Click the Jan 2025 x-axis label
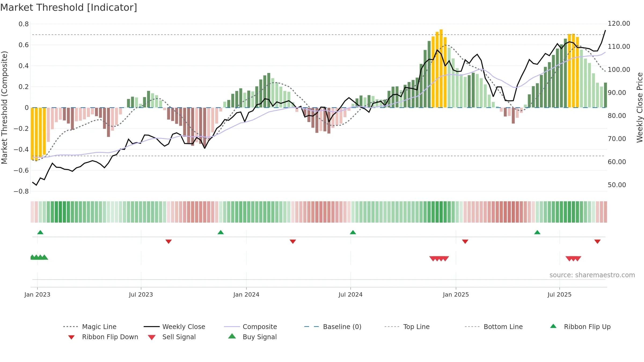Viewport: 644px width, 362px height. pos(456,294)
